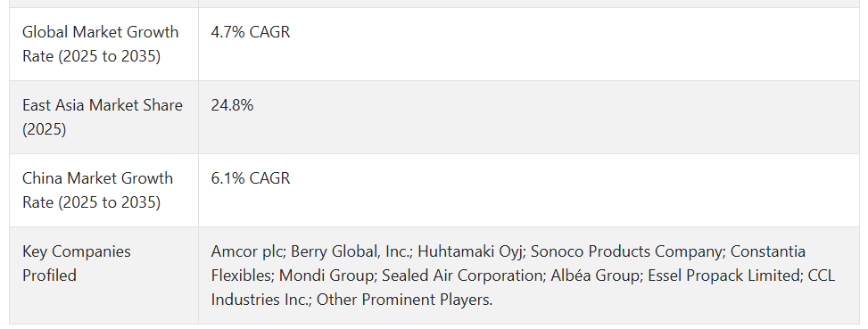Select the Albéa Group company name
The width and height of the screenshot is (868, 329).
pos(595,276)
